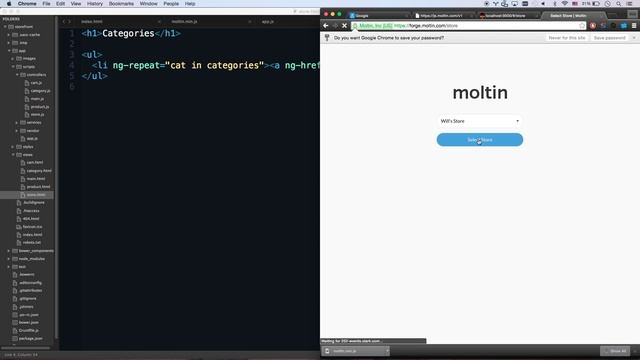The height and width of the screenshot is (360, 640).
Task: Switch to the app.js editor tab
Action: tap(268, 21)
